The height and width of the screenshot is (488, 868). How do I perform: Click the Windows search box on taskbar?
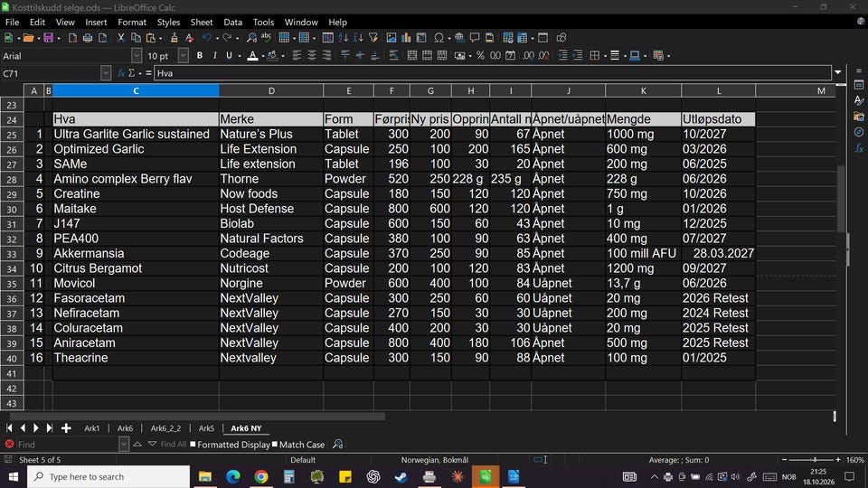coord(108,477)
